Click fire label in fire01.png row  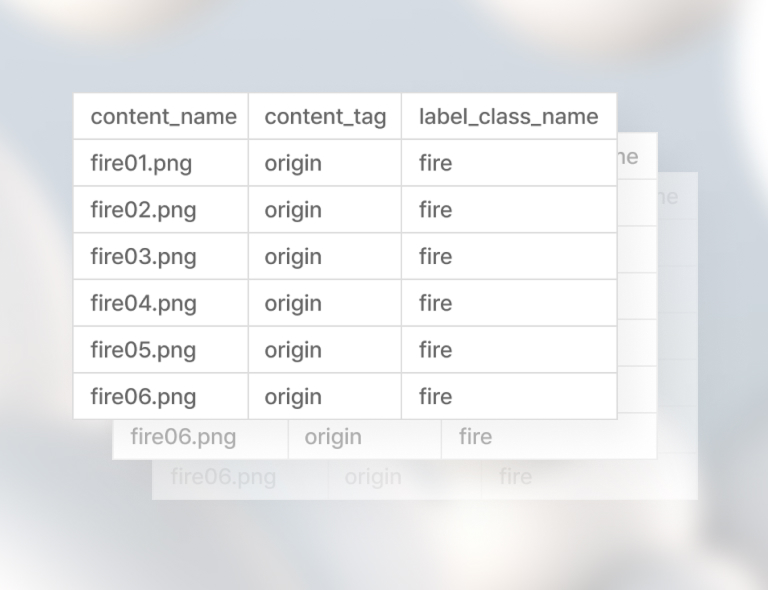(x=435, y=163)
